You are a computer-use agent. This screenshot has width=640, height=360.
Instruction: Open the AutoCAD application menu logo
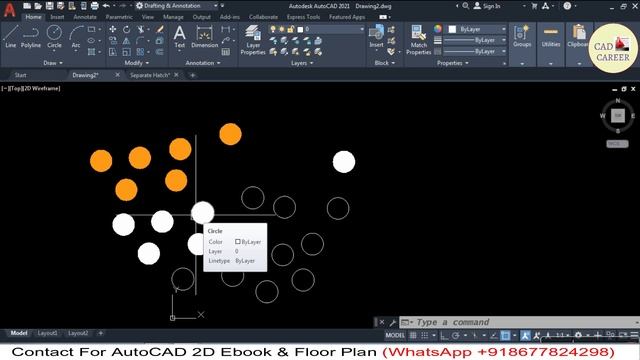coord(9,10)
